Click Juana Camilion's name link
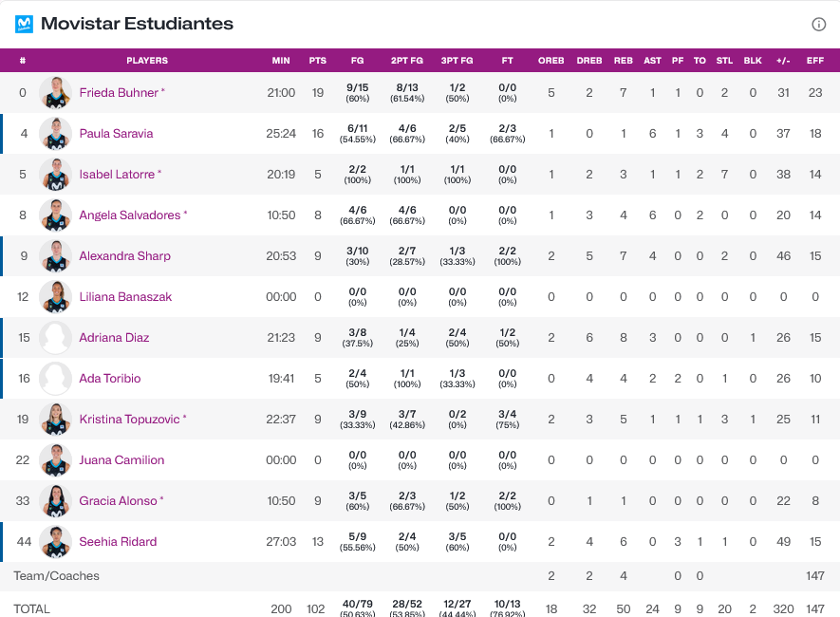 [x=121, y=460]
